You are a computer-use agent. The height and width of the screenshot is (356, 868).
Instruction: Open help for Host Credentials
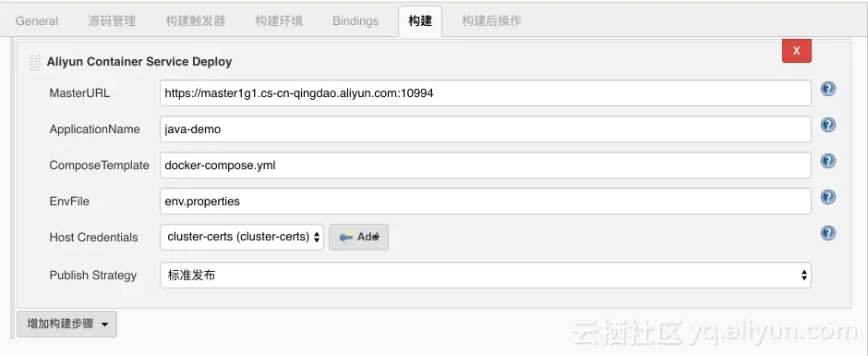(x=827, y=233)
